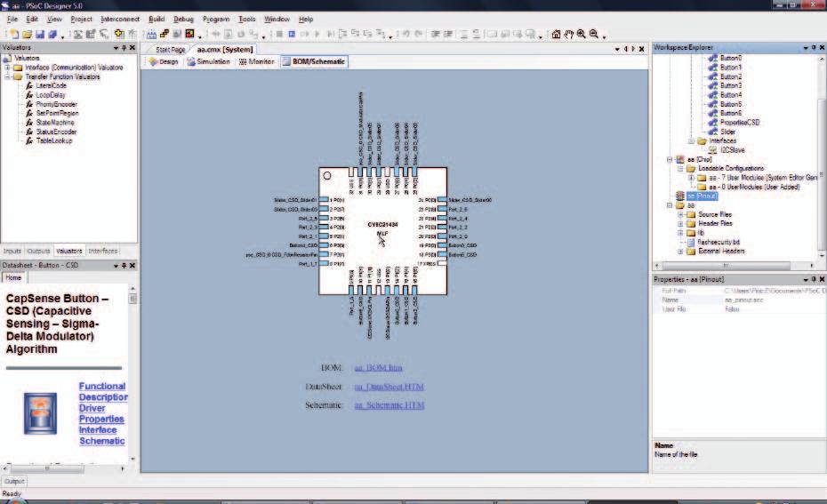Image resolution: width=827 pixels, height=504 pixels.
Task: Select the TableLookup valuator
Action: click(53, 140)
